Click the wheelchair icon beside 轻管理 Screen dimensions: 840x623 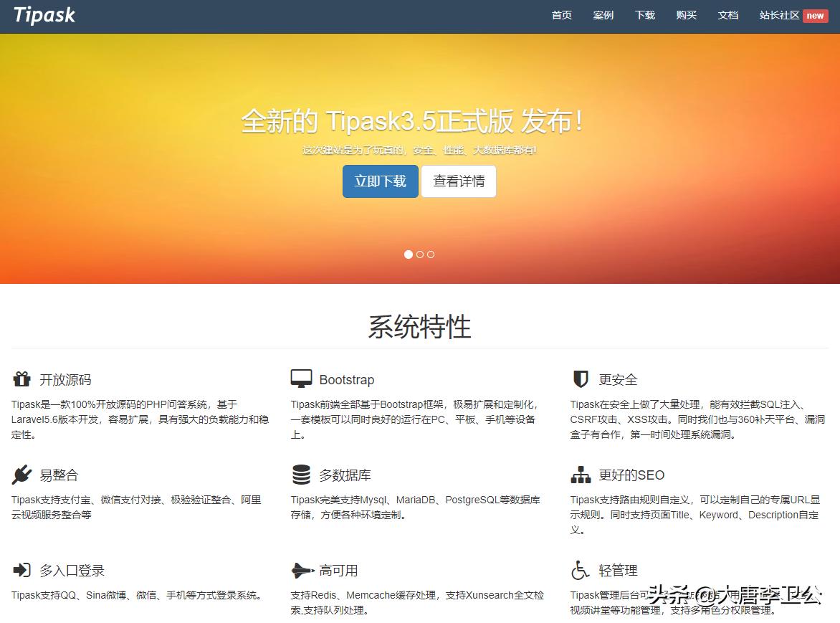[x=580, y=569]
